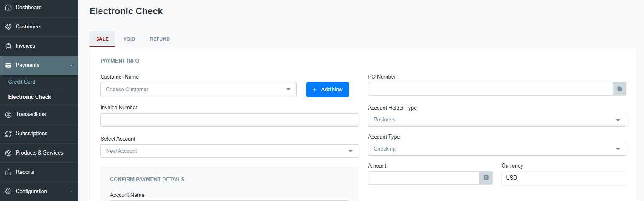Switch to the REFUND tab
644x201 pixels.
(x=160, y=39)
